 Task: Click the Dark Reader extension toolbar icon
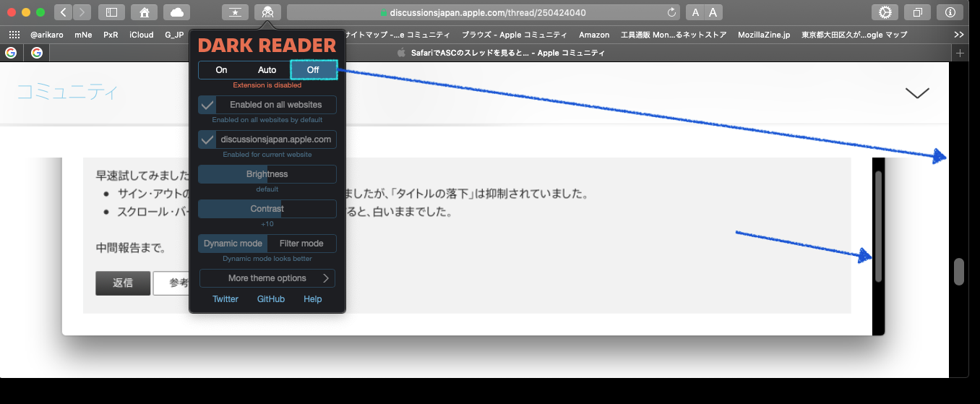[x=267, y=12]
